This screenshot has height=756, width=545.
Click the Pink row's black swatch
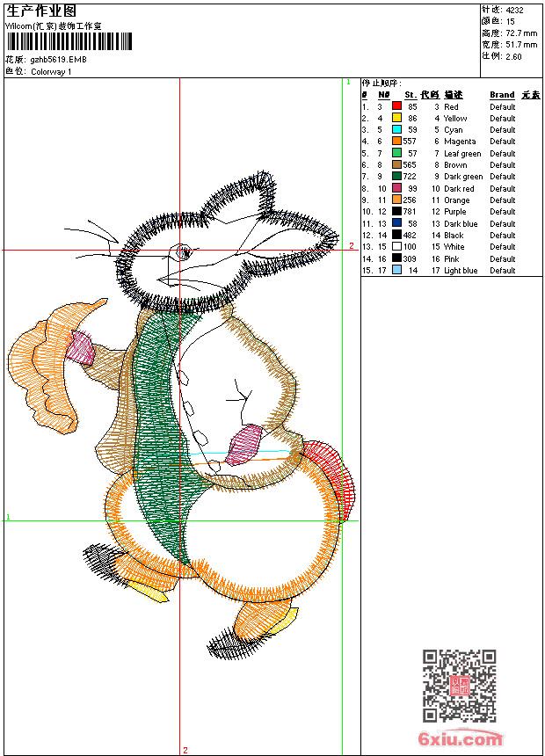point(396,258)
